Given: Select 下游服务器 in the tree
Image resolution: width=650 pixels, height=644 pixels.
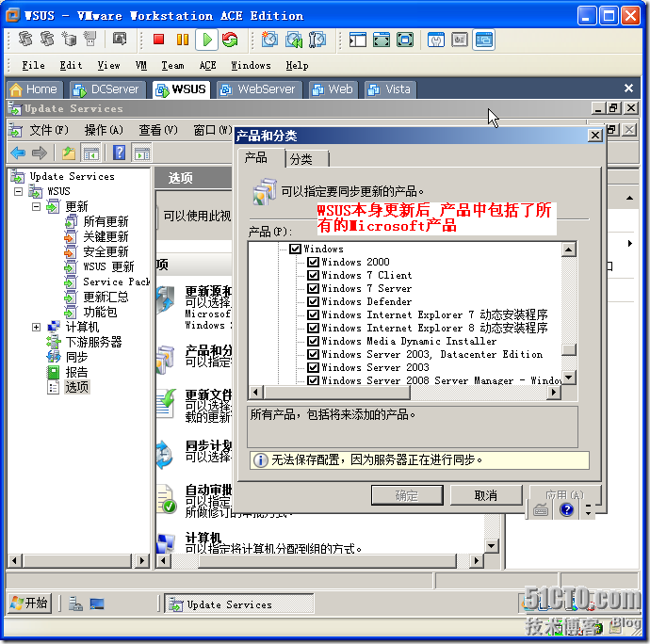Looking at the screenshot, I should coord(93,342).
